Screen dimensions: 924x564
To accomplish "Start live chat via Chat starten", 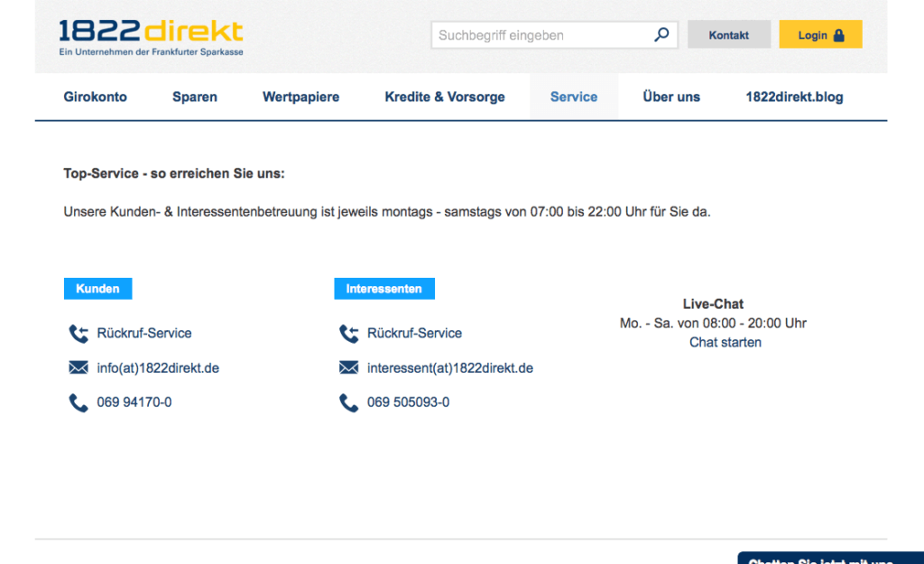I will 725,342.
